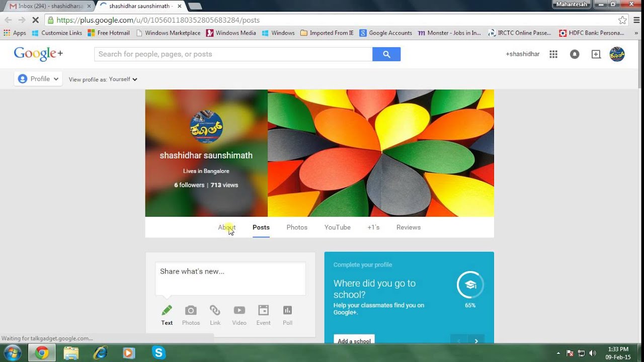The image size is (644, 362).
Task: Click the Share what's new text box
Action: click(x=230, y=279)
